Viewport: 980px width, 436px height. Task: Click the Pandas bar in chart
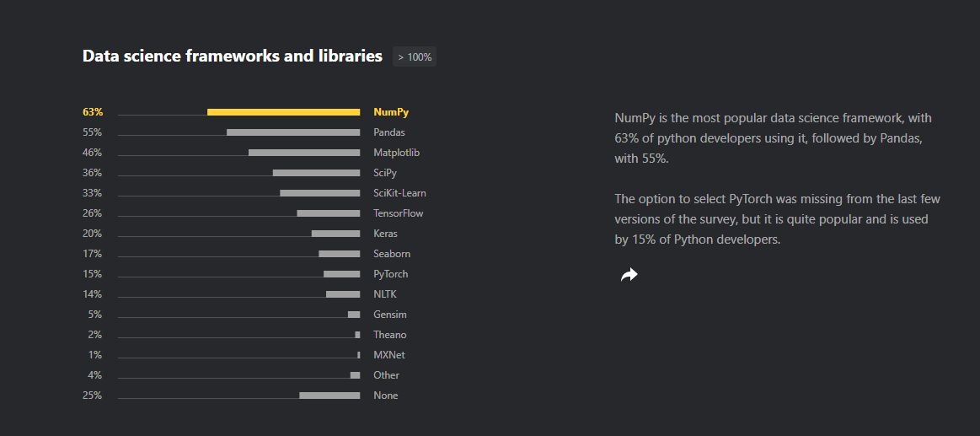coord(293,132)
